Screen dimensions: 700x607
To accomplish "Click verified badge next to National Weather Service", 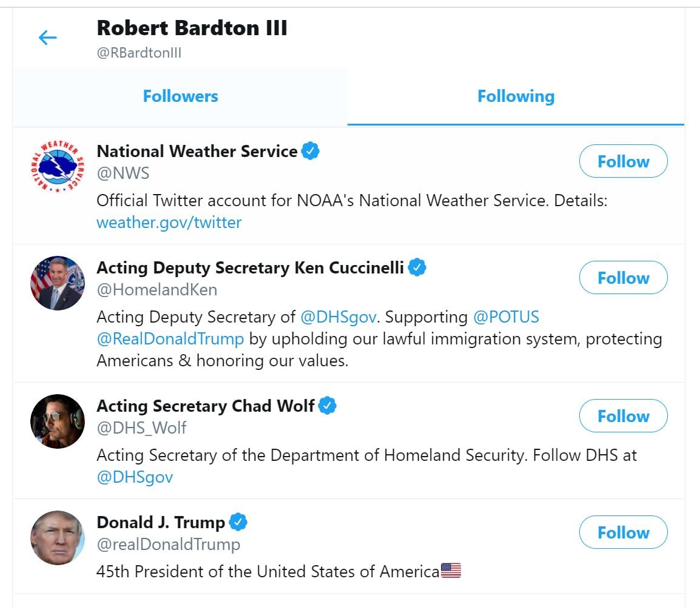I will [311, 151].
